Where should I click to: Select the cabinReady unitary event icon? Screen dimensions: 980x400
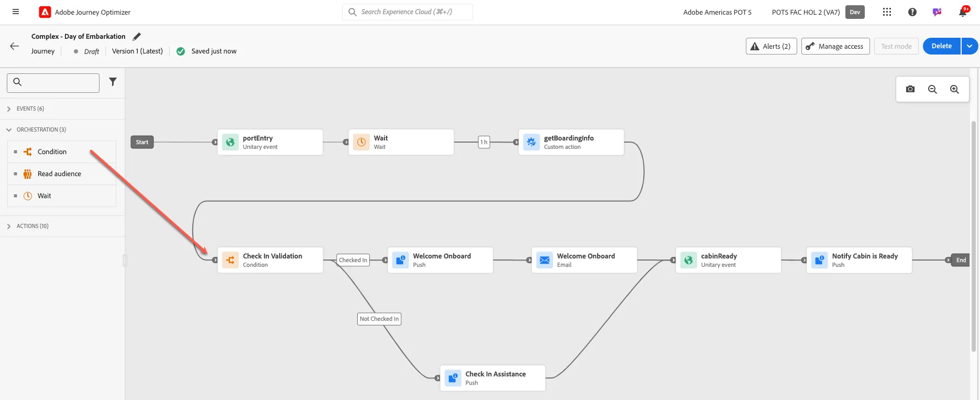pyautogui.click(x=689, y=260)
